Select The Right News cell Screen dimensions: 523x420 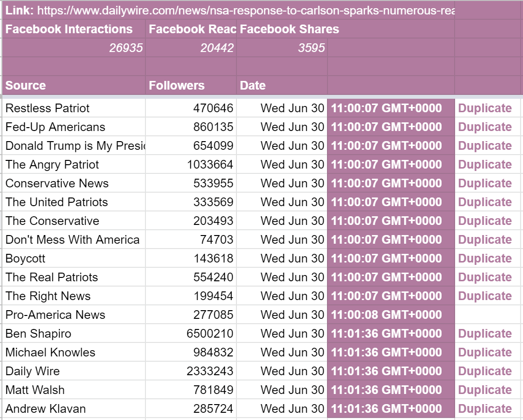point(74,296)
